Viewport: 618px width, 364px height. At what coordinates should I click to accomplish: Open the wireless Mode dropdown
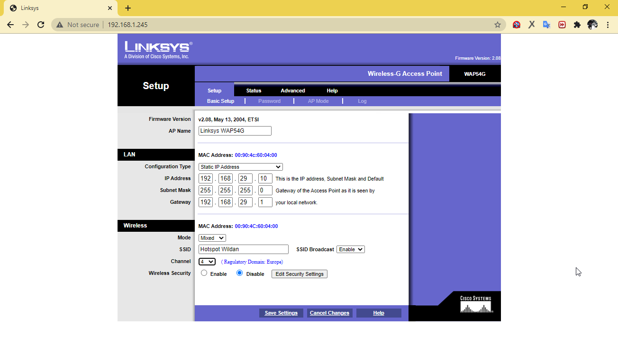[x=212, y=238]
